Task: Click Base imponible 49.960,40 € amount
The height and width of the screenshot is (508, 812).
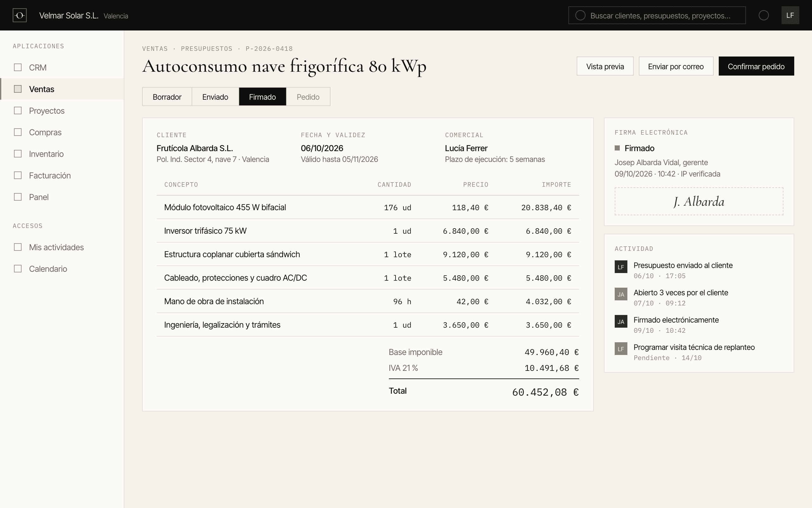Action: 552,352
